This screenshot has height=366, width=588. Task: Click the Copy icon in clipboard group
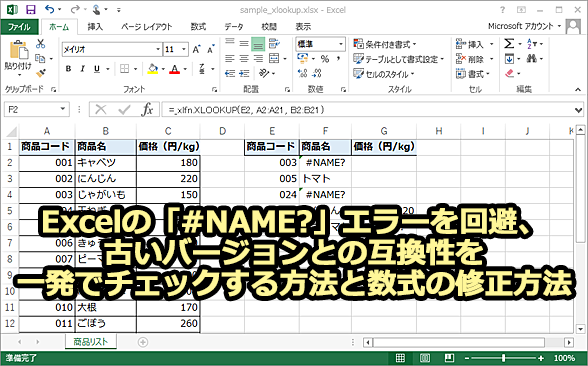tap(40, 58)
